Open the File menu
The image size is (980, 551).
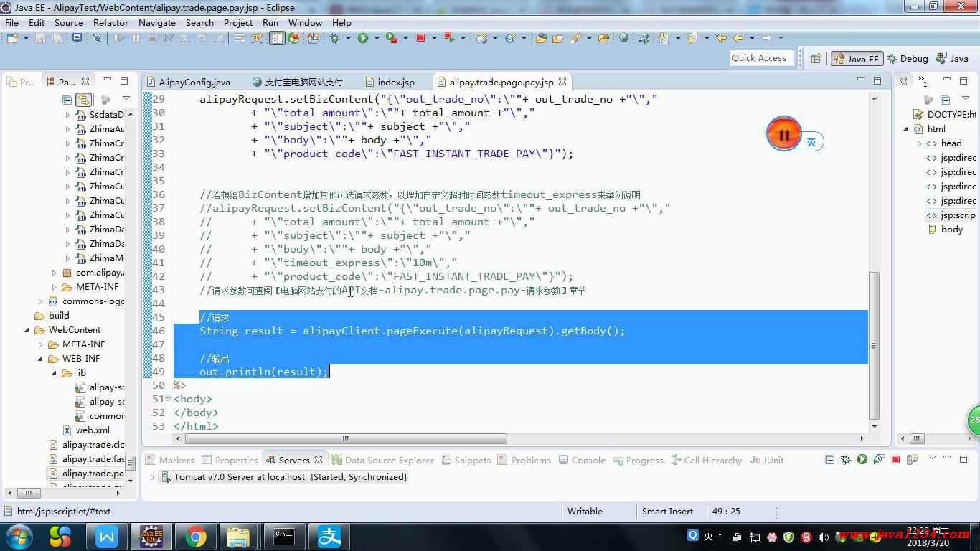[11, 22]
